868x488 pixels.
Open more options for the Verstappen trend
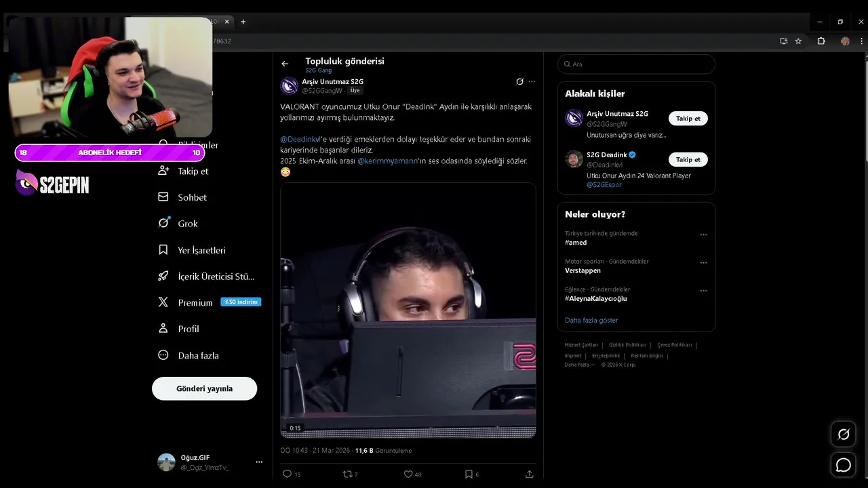click(x=703, y=262)
